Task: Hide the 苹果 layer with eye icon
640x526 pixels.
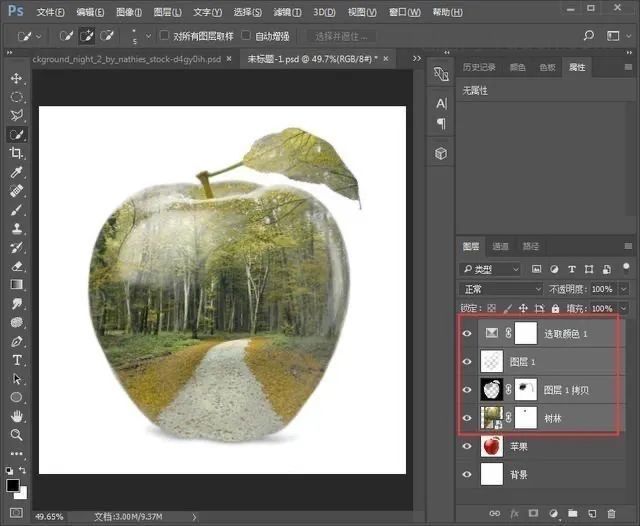Action: pos(467,446)
